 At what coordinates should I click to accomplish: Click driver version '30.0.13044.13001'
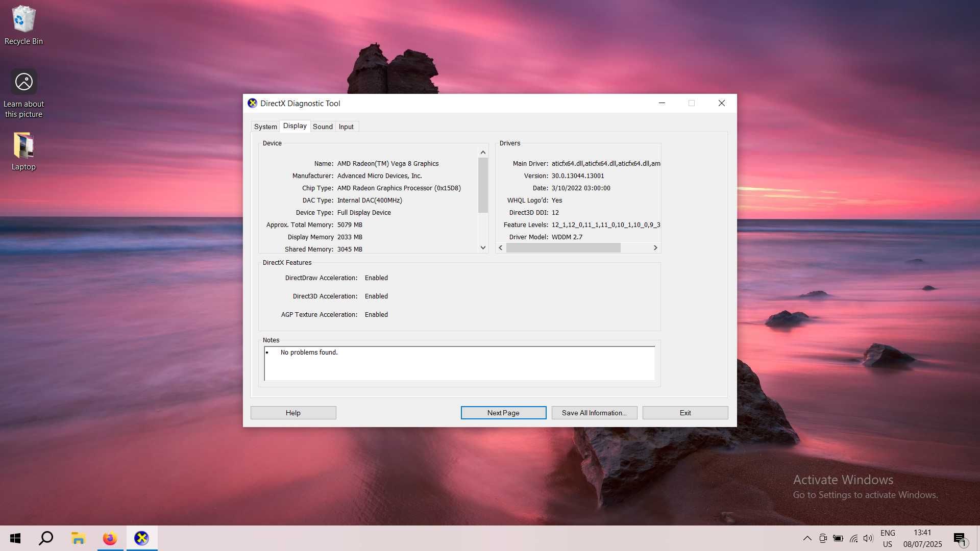tap(578, 176)
